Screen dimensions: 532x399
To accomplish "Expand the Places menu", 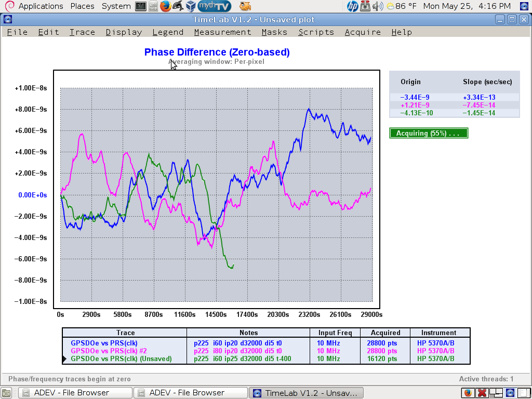I will (x=82, y=6).
